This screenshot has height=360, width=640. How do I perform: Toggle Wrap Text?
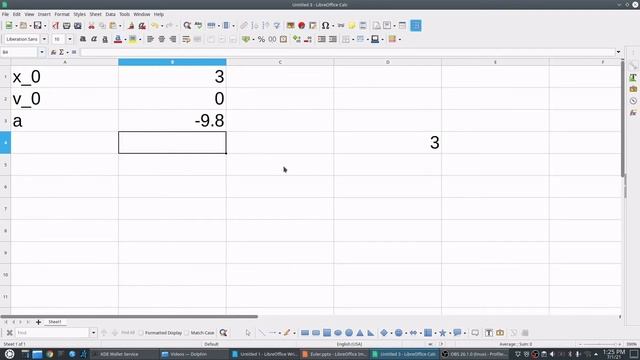click(x=186, y=39)
